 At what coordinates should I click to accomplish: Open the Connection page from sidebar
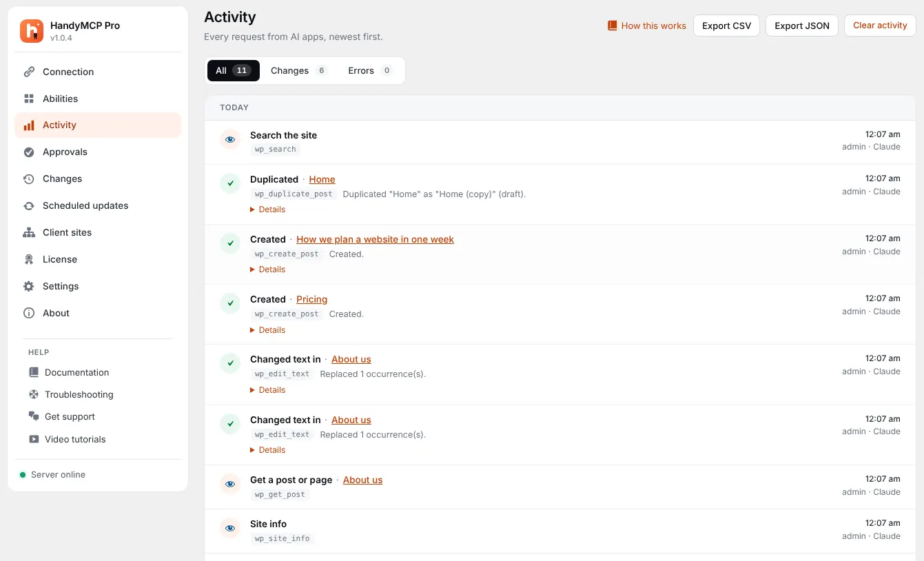point(98,72)
